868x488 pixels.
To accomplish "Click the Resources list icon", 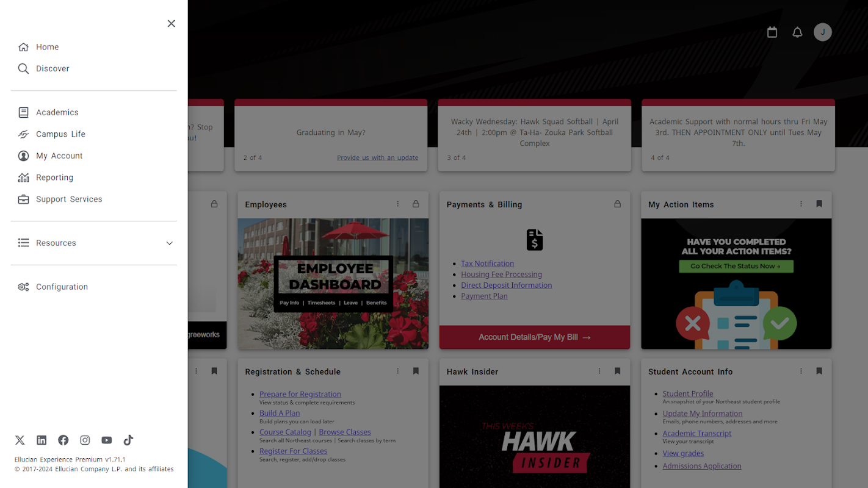I will 23,243.
